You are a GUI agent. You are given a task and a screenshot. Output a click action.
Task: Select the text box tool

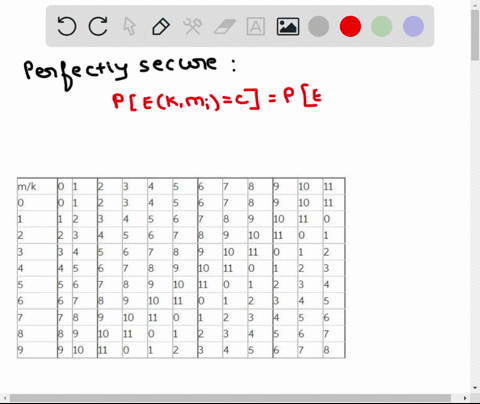pos(256,26)
